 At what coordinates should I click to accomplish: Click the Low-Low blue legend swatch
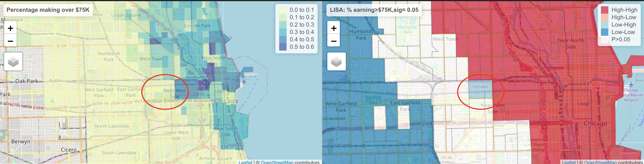click(604, 32)
